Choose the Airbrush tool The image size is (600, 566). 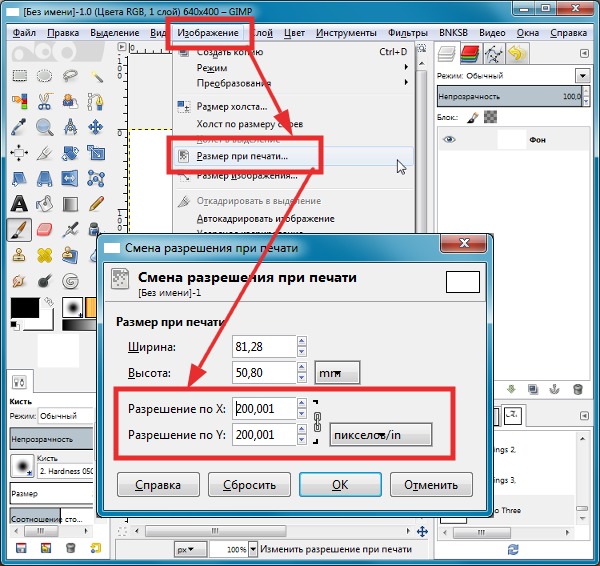(x=70, y=230)
